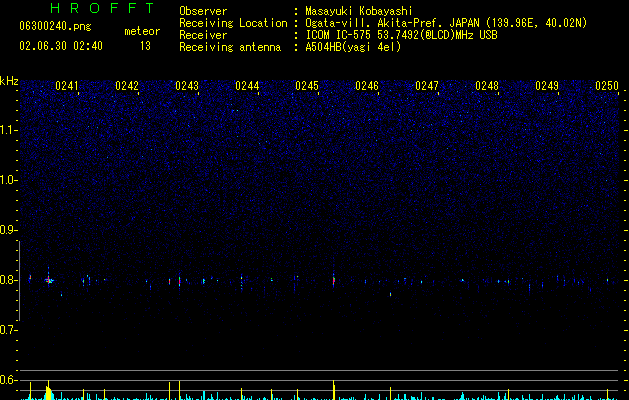Click the 1.1 kHz axis label
629x400 pixels.
tap(8, 130)
